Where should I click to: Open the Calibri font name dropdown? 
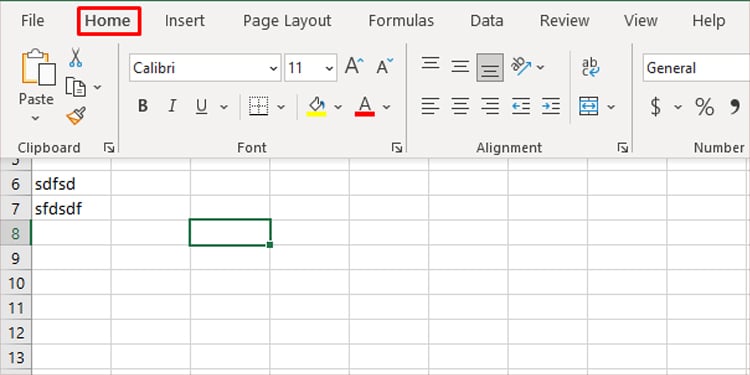(x=274, y=68)
